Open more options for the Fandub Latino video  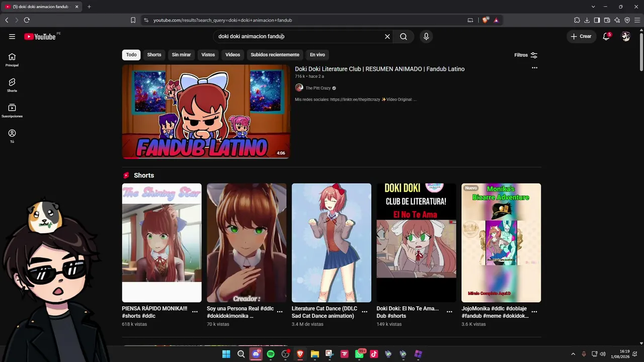[534, 68]
